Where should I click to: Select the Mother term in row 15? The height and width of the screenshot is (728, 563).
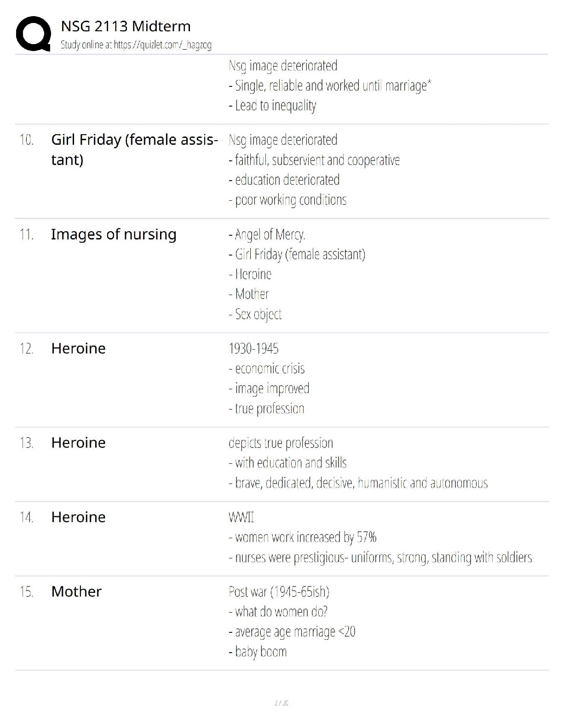76,591
